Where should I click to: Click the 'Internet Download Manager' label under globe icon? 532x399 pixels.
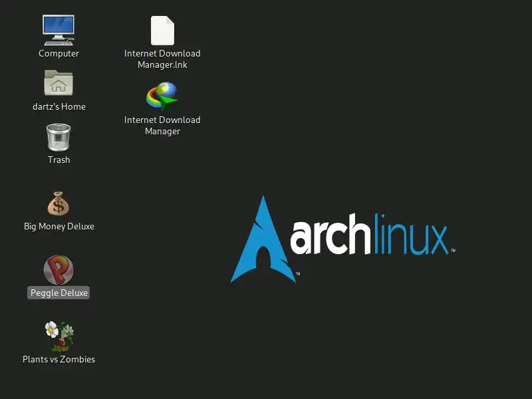tap(162, 126)
